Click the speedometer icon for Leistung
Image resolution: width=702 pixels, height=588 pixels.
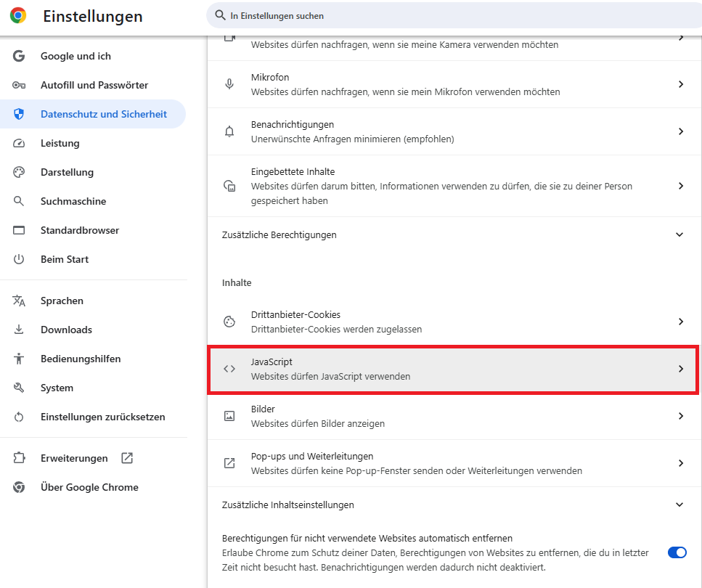(x=19, y=143)
